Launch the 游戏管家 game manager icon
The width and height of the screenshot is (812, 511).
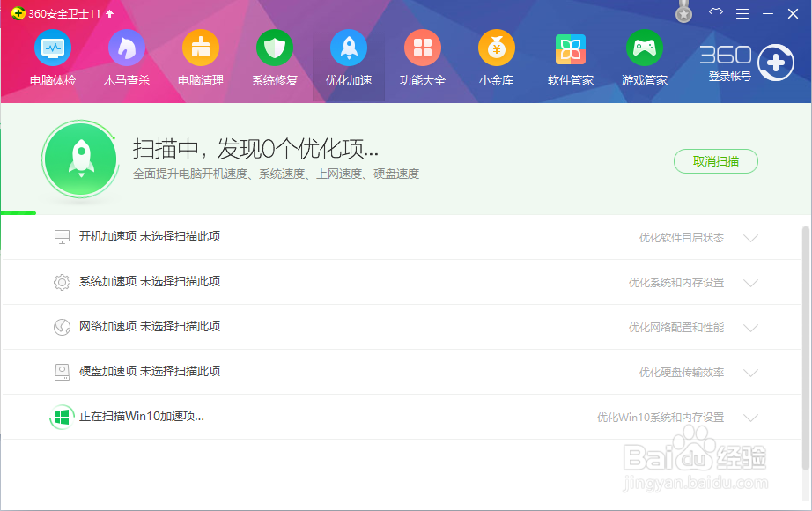[645, 48]
